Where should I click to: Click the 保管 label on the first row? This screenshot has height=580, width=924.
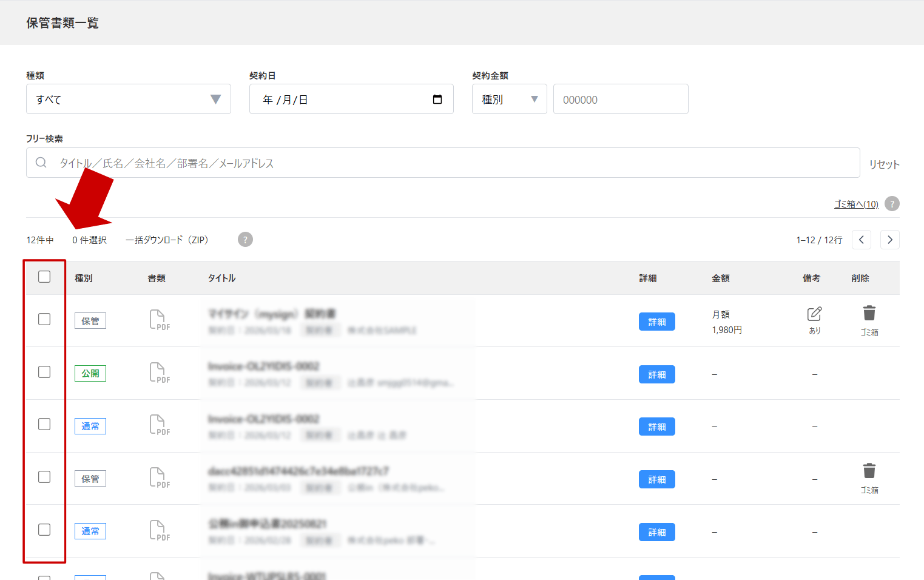point(90,320)
